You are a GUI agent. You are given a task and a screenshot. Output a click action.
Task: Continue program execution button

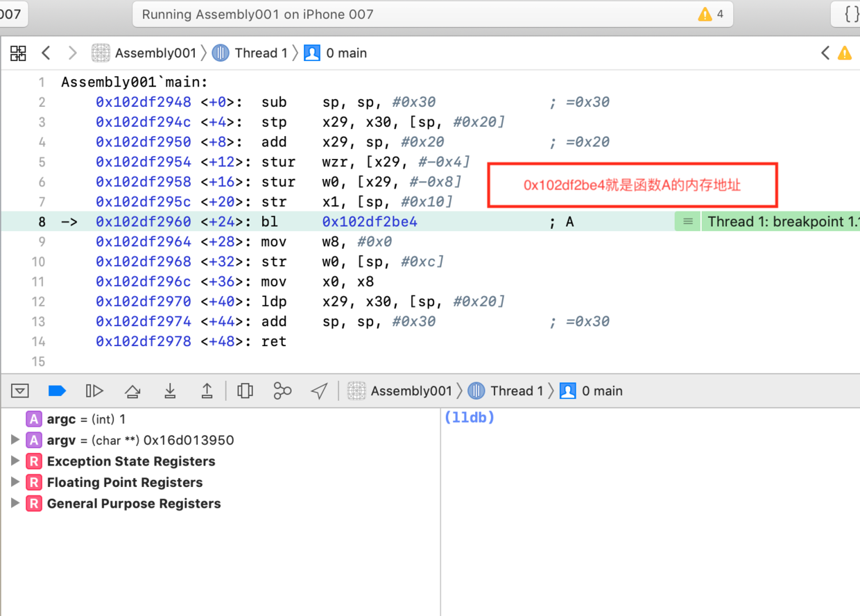94,391
